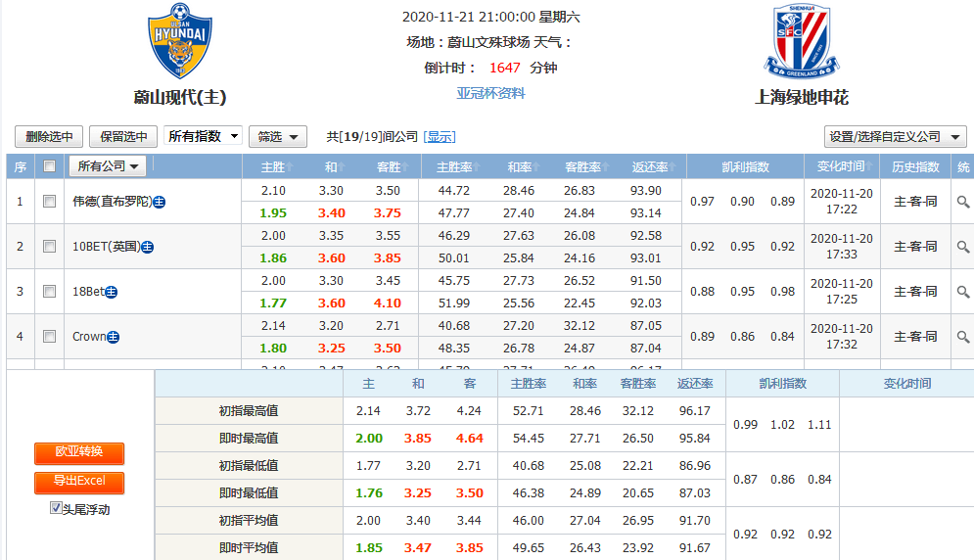
Task: Open 设置/选择自定义公司 dropdown
Action: [x=895, y=137]
